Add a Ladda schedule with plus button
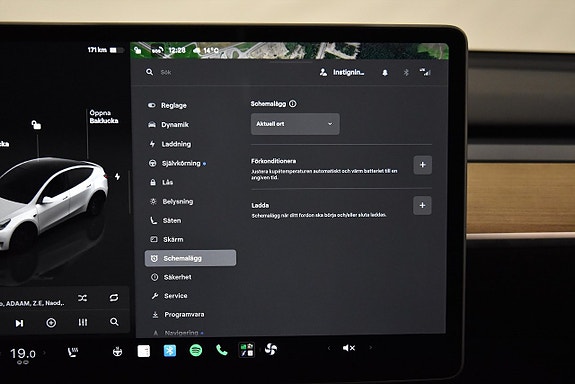This screenshot has width=575, height=384. point(422,205)
